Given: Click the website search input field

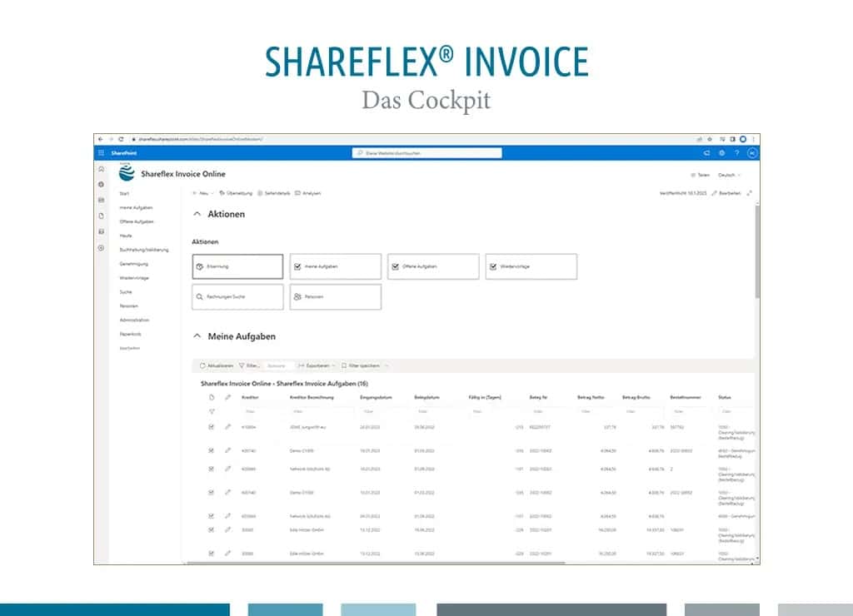Looking at the screenshot, I should (x=426, y=152).
